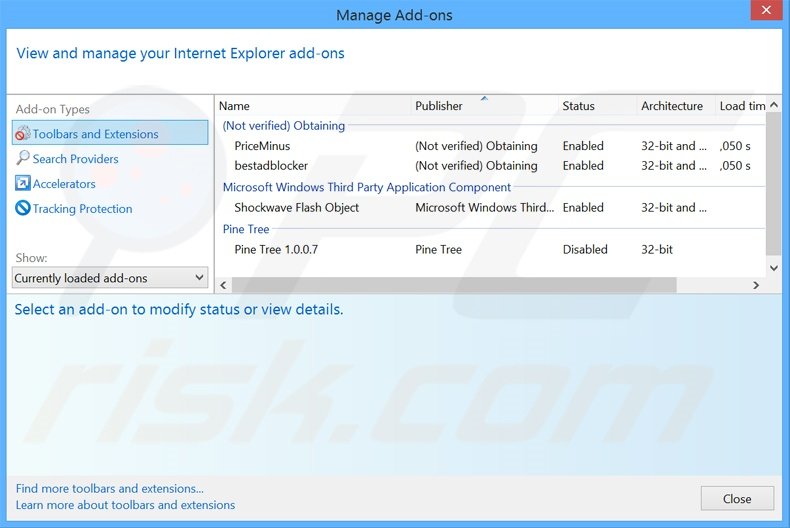Select the Shockwave Flash Object add-on
This screenshot has height=528, width=790.
point(491,207)
